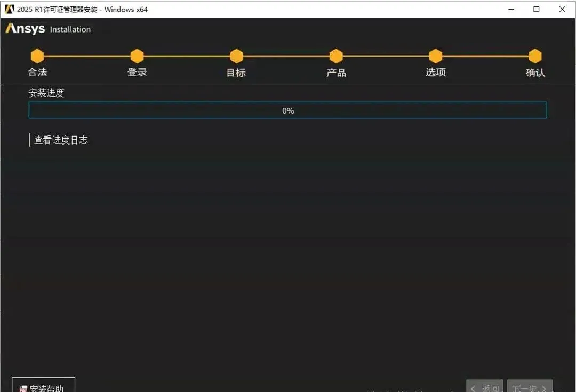The height and width of the screenshot is (392, 576).
Task: Click the 下一步 next button
Action: (x=530, y=386)
